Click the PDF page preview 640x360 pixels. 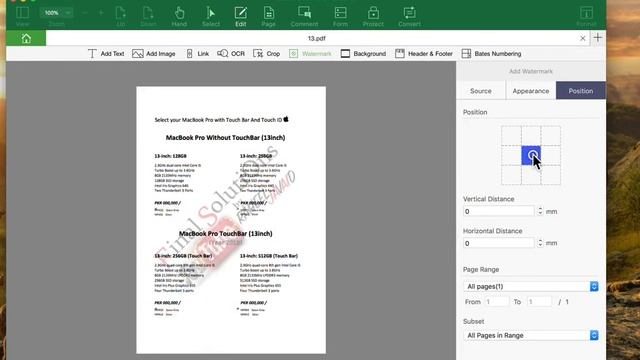click(231, 220)
